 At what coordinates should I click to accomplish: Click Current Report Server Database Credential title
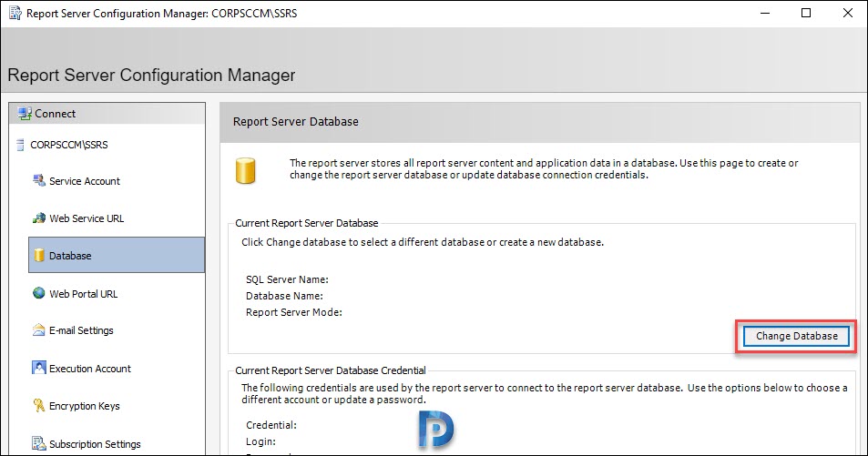pyautogui.click(x=331, y=370)
